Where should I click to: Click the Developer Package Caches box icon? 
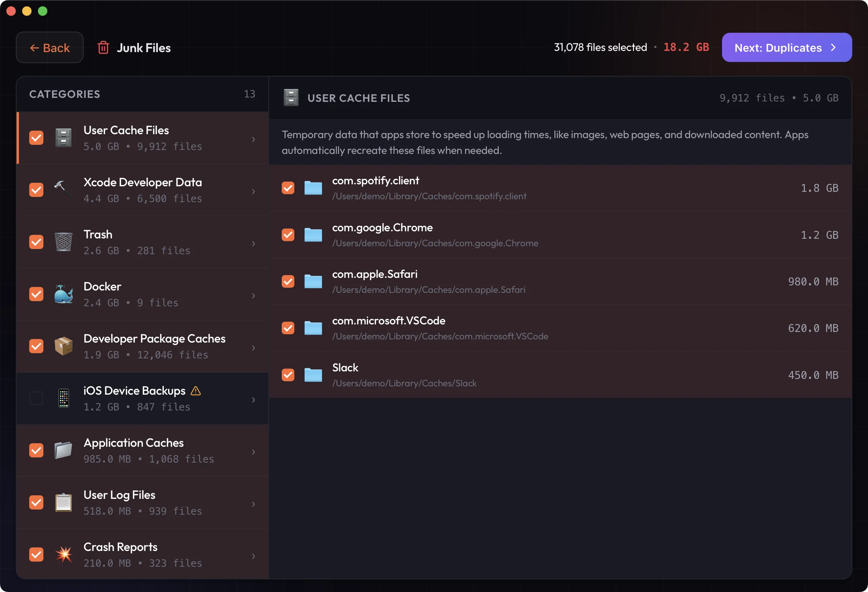[63, 346]
